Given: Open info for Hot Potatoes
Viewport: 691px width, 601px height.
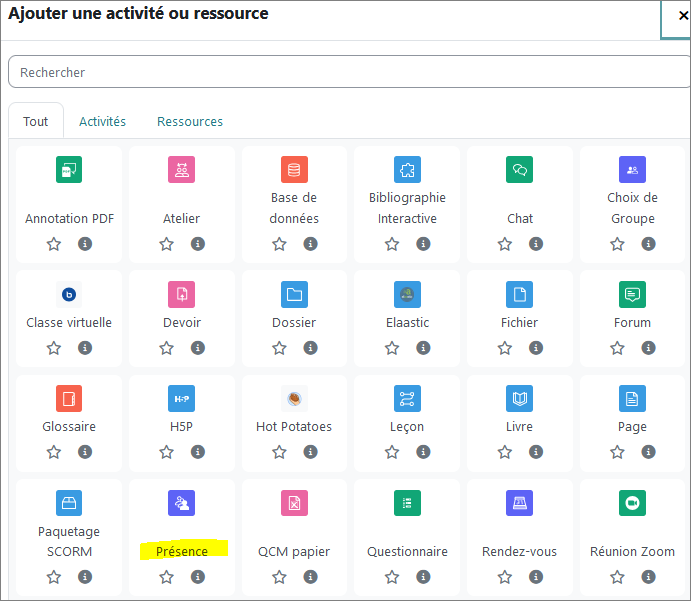Looking at the screenshot, I should (x=311, y=452).
